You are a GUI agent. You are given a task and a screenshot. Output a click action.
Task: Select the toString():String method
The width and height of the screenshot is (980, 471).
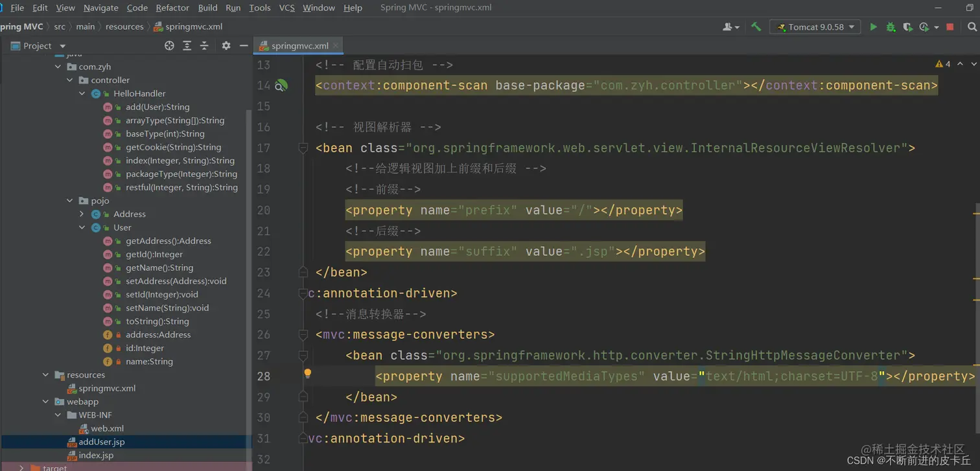(157, 321)
